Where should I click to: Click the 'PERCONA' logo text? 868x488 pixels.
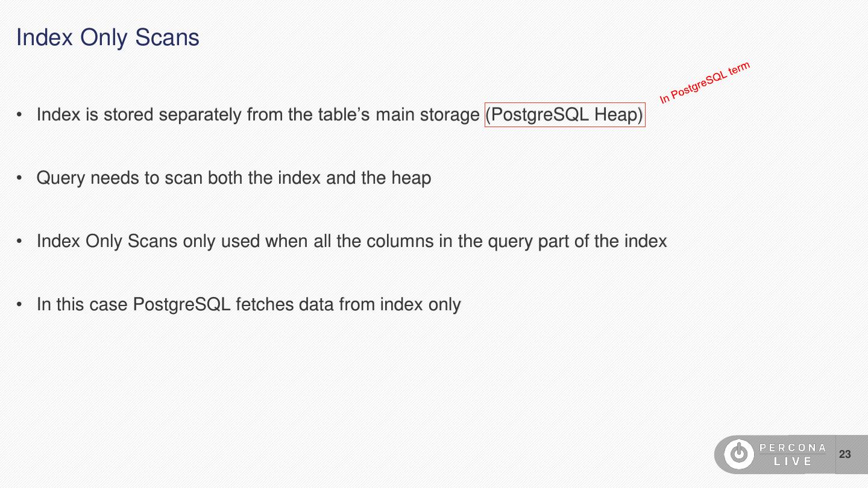(793, 448)
